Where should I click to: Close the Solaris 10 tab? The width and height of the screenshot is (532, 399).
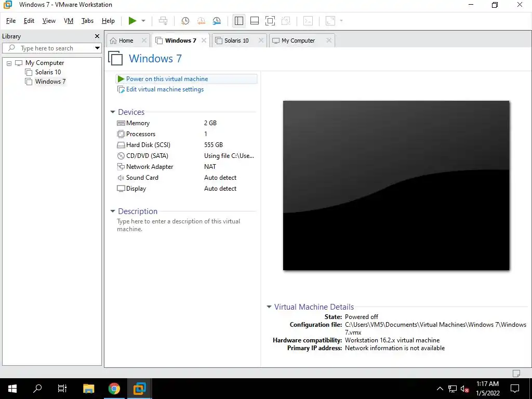(261, 40)
